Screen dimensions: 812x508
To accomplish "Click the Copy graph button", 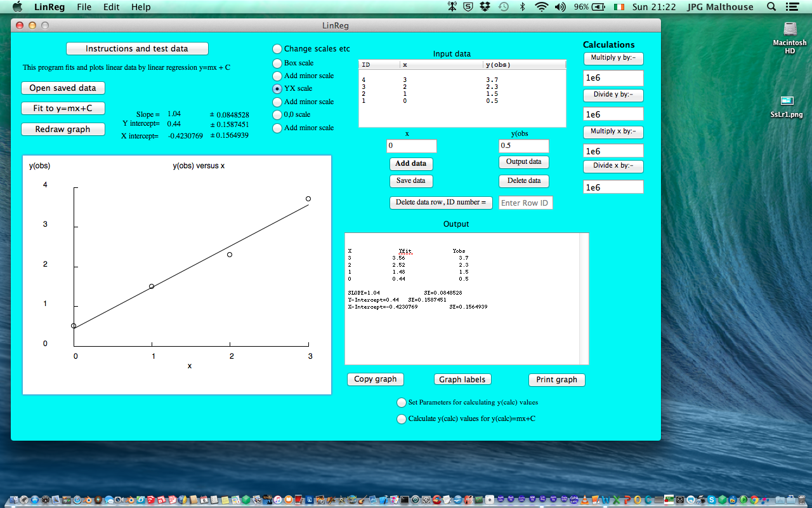I will click(376, 379).
